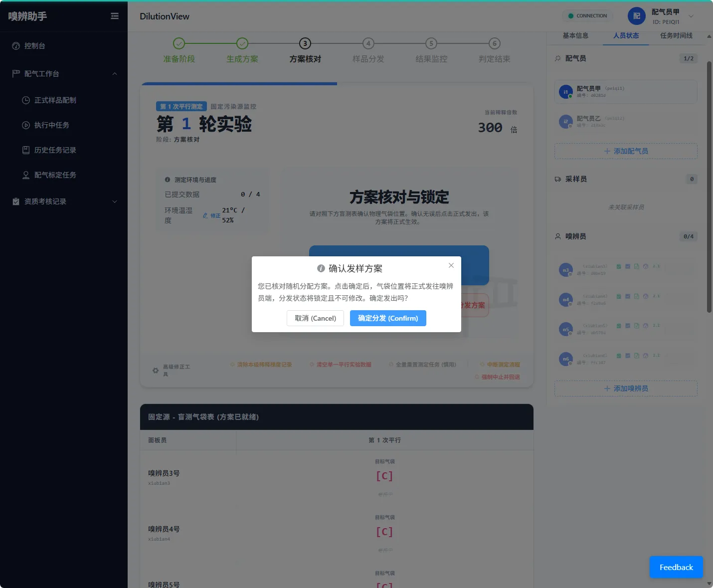The height and width of the screenshot is (588, 713).
Task: Click 添加配气员 button
Action: tap(626, 151)
